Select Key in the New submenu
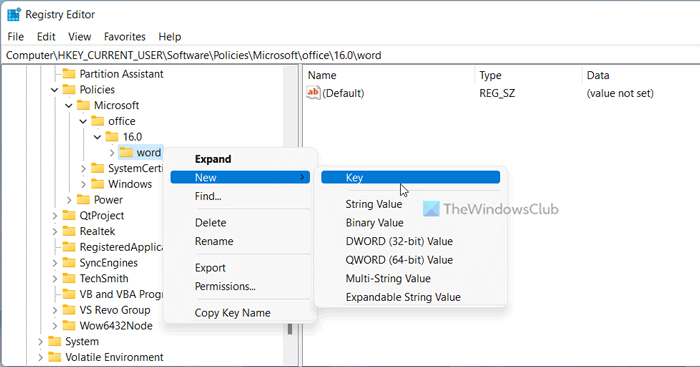The height and width of the screenshot is (367, 700). coord(411,177)
